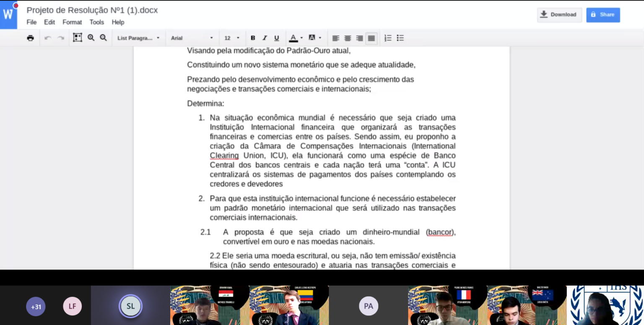Click the +31 participants overflow badge
644x325 pixels.
pos(36,307)
